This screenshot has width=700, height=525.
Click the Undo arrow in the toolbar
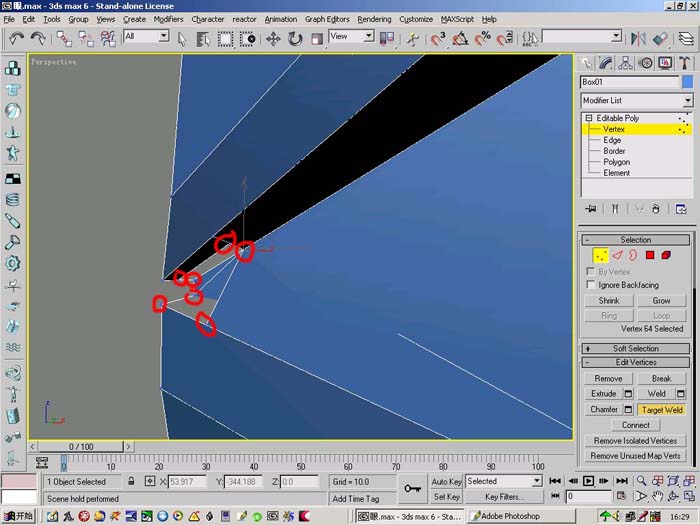pos(17,38)
